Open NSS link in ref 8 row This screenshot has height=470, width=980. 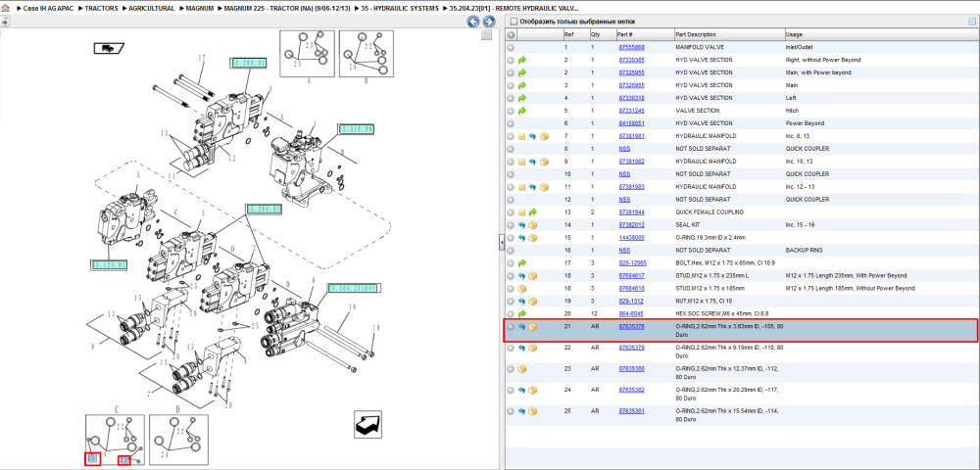tap(624, 149)
